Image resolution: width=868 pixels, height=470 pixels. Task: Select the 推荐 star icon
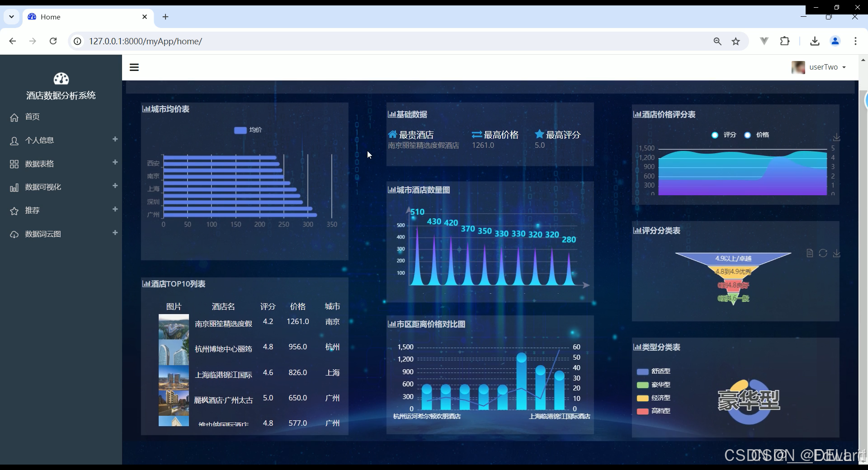coord(14,211)
